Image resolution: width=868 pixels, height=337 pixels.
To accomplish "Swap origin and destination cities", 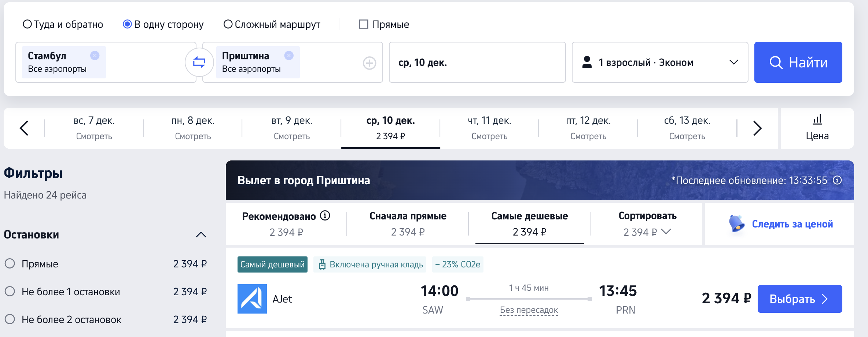I will tap(199, 62).
